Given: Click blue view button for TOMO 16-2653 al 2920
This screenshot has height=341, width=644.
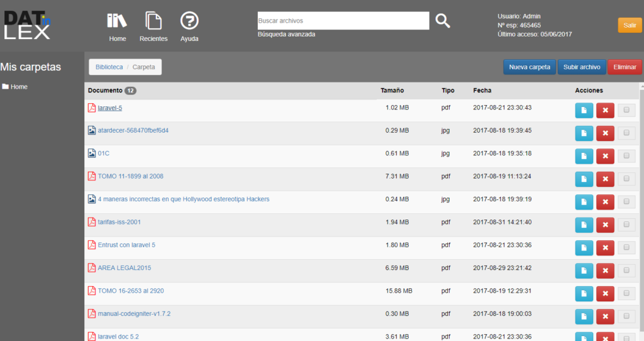Looking at the screenshot, I should point(584,293).
